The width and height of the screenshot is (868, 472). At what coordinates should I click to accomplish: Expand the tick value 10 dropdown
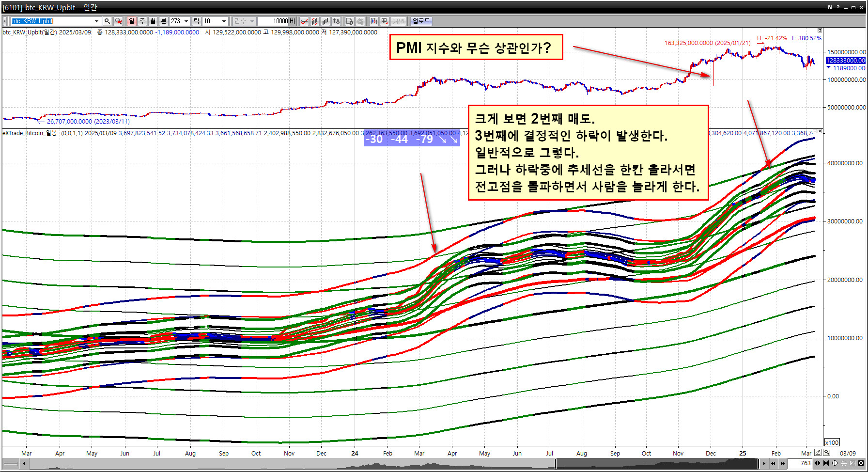(224, 21)
